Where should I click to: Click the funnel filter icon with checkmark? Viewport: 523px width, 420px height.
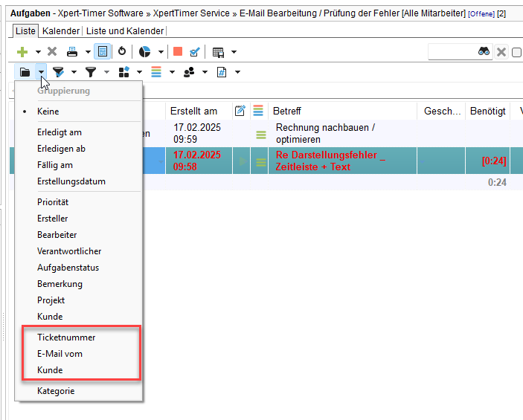click(58, 72)
